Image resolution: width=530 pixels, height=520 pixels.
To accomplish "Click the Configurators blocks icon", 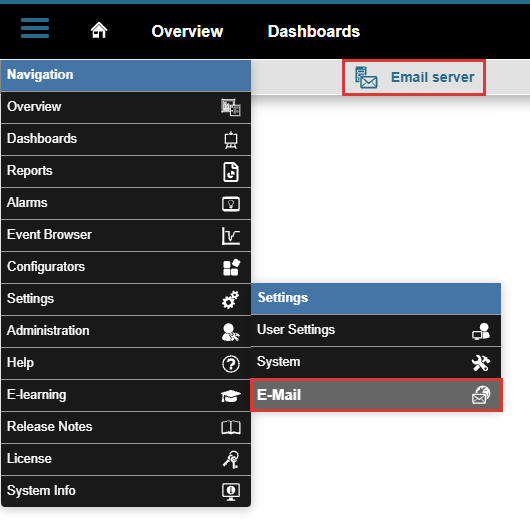I will click(x=231, y=267).
